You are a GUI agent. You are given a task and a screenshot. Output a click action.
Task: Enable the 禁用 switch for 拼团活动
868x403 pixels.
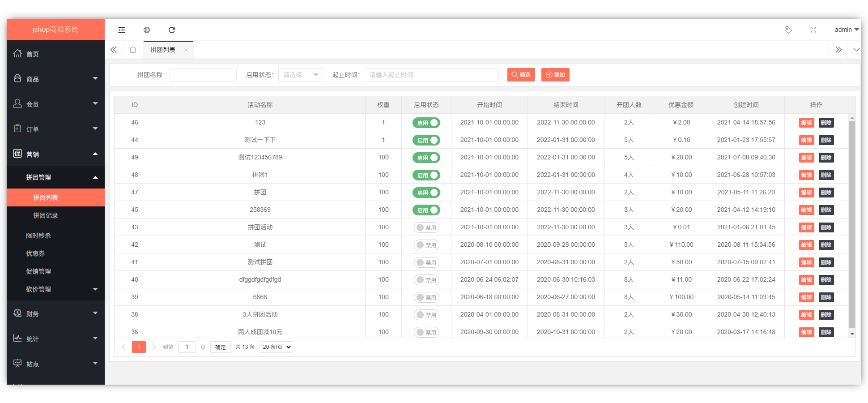(x=426, y=227)
